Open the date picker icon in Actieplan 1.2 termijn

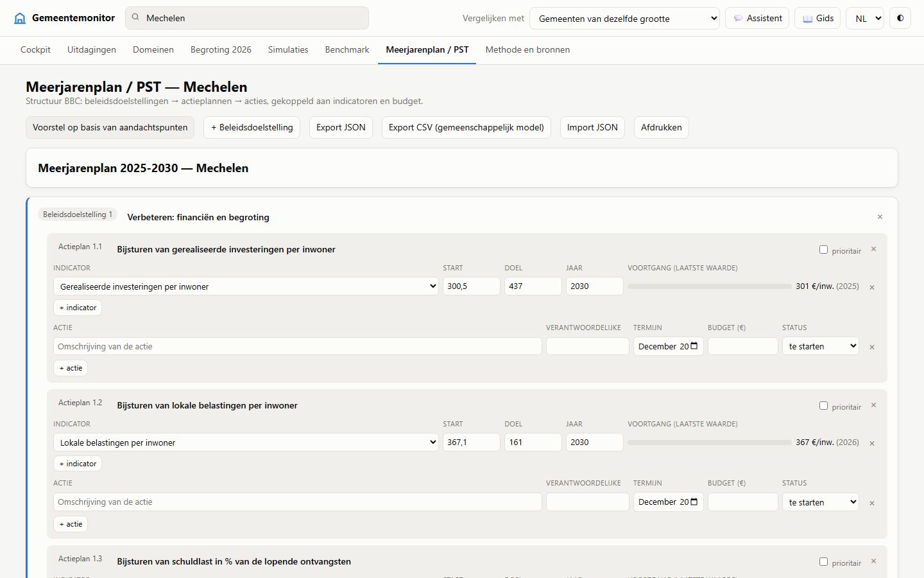[x=694, y=502]
